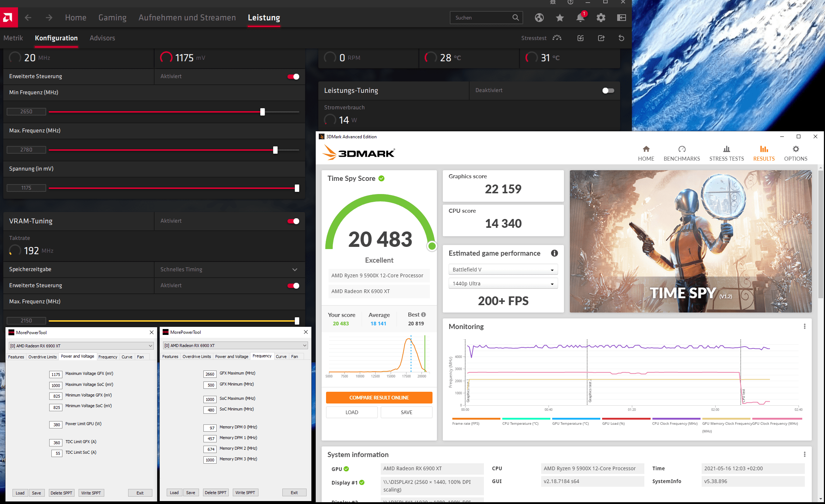Switch to the Home tab
This screenshot has width=825, height=504.
(76, 18)
